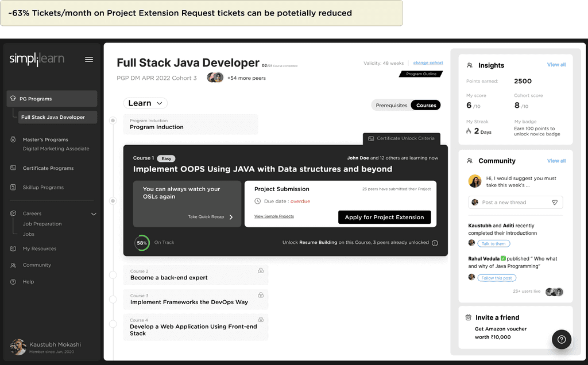Click the clock icon beside Due date
The width and height of the screenshot is (588, 365).
258,201
